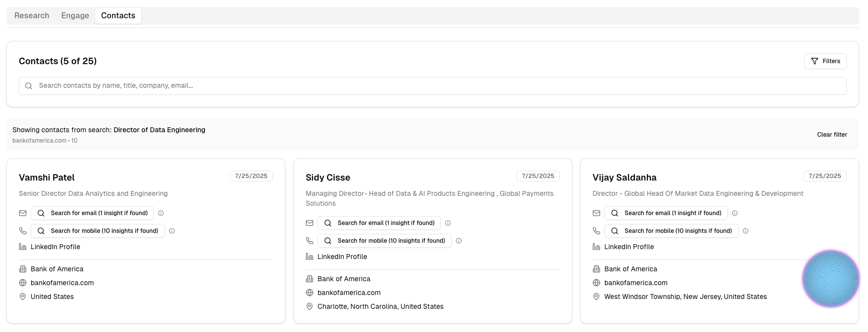The height and width of the screenshot is (332, 868).
Task: Open Vamshi Patel's LinkedIn Profile
Action: (x=55, y=247)
